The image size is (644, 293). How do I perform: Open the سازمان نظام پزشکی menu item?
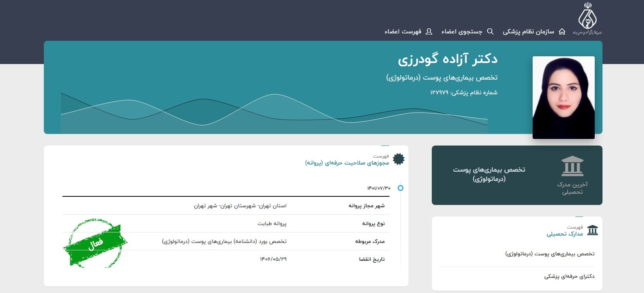tap(528, 31)
